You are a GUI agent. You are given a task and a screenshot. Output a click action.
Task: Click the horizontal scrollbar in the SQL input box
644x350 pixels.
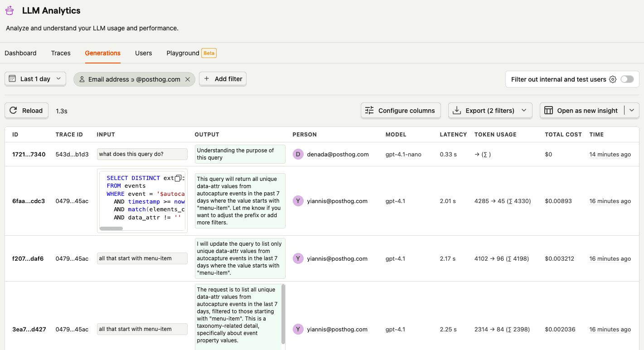111,228
